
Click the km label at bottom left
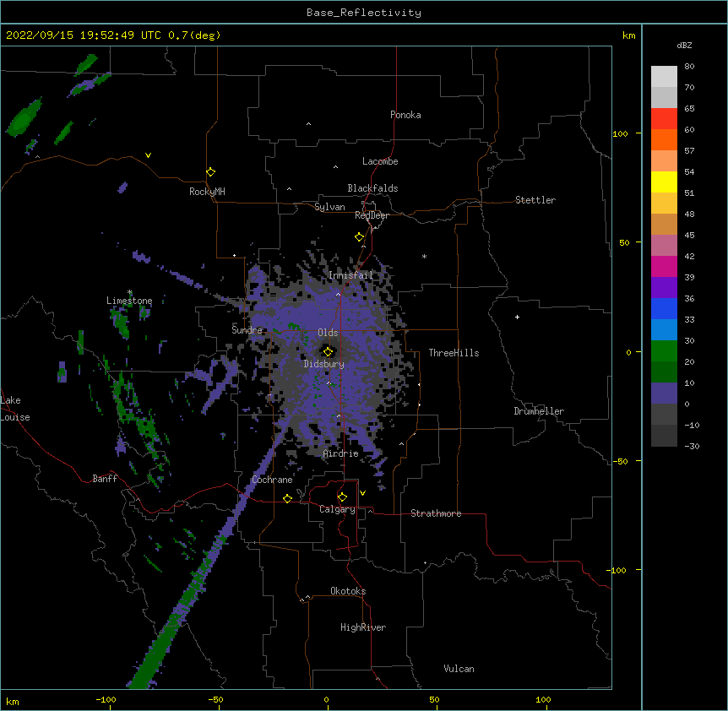coord(13,701)
